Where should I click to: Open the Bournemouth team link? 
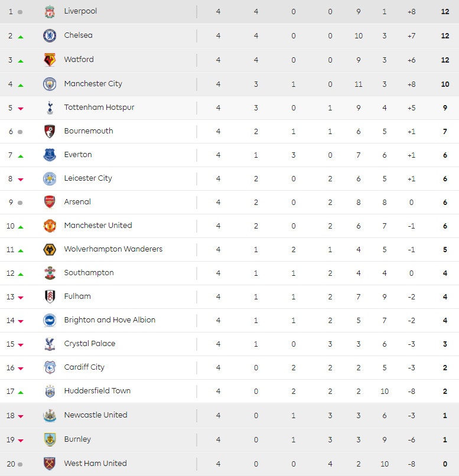[x=89, y=131]
